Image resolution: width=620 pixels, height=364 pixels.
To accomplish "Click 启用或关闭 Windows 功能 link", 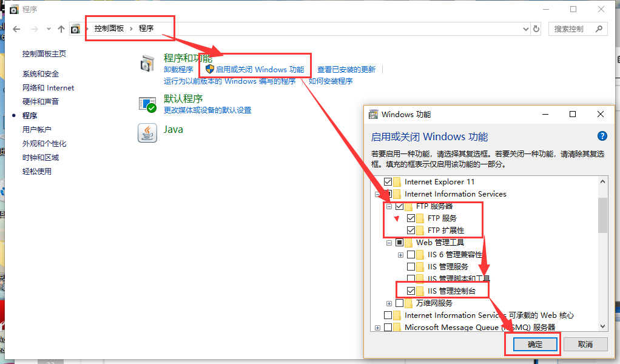I will pyautogui.click(x=260, y=70).
